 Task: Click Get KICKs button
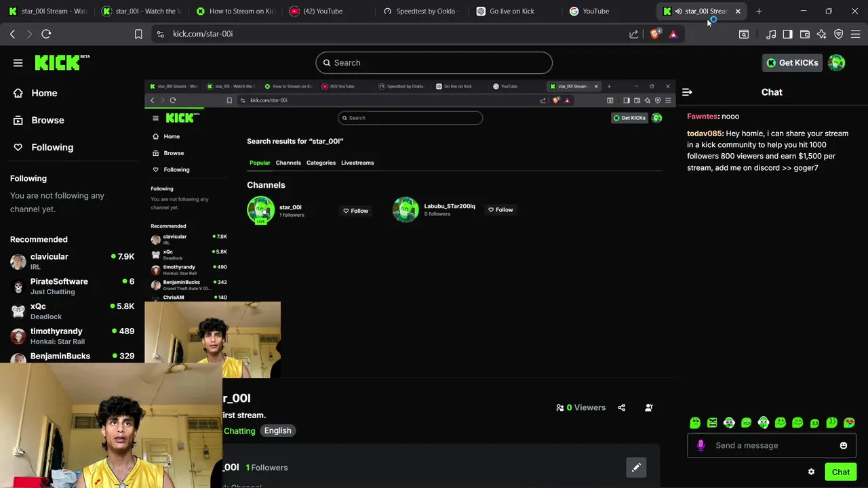click(791, 62)
